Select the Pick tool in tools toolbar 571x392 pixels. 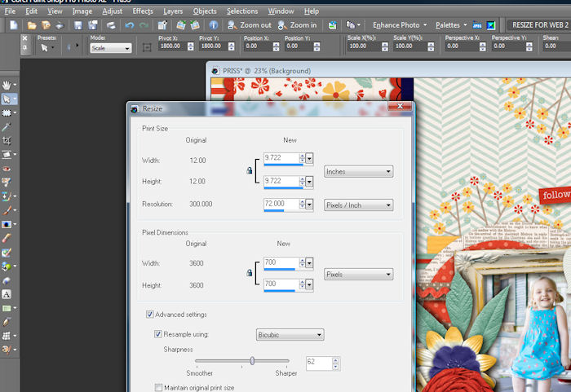7,99
